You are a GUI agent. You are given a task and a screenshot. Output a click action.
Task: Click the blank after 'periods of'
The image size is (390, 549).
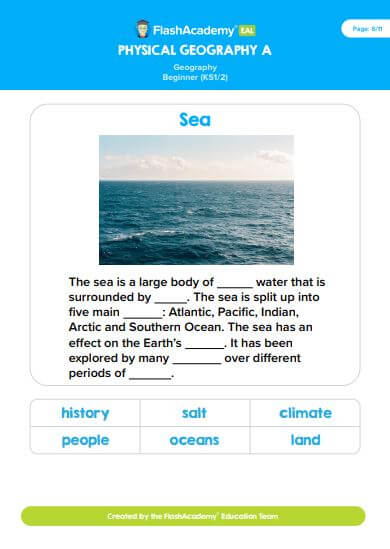point(150,374)
